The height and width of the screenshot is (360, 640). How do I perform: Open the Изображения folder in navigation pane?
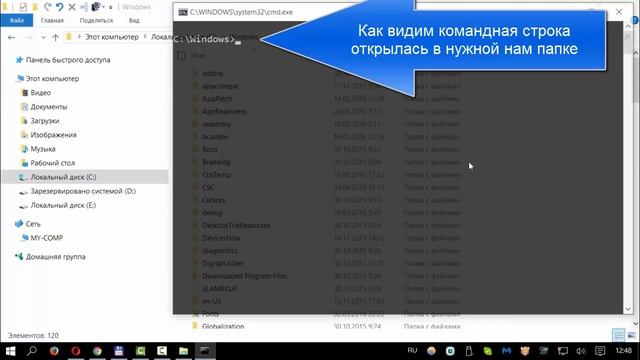[x=53, y=135]
